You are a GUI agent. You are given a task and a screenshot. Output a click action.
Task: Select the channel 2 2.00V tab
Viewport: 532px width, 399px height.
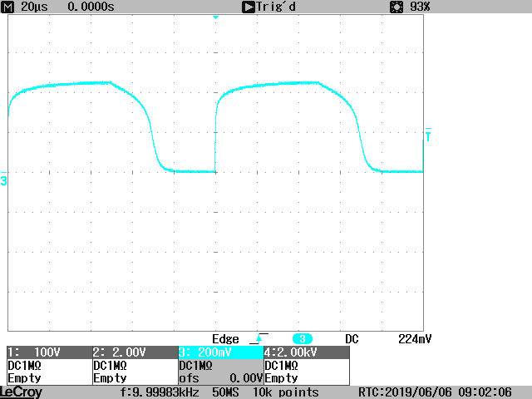[x=135, y=352]
